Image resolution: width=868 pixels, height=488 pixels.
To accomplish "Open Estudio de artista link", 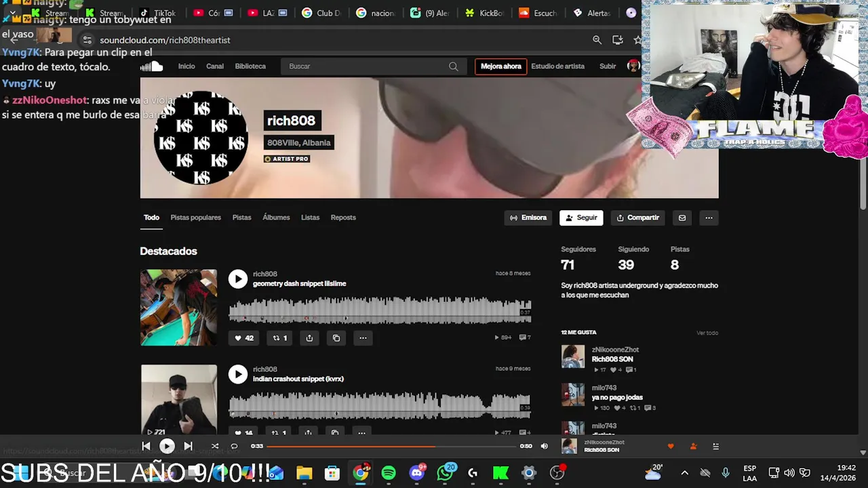I will [x=557, y=66].
